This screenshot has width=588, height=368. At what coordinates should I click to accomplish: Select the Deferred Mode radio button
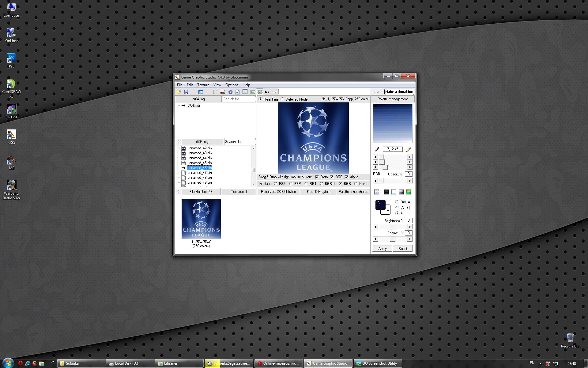282,99
